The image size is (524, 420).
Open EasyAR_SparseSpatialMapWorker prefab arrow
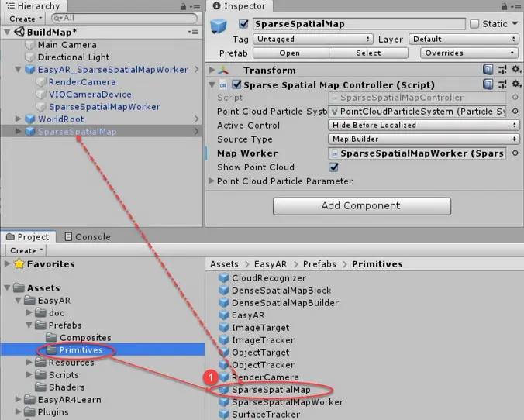point(197,69)
